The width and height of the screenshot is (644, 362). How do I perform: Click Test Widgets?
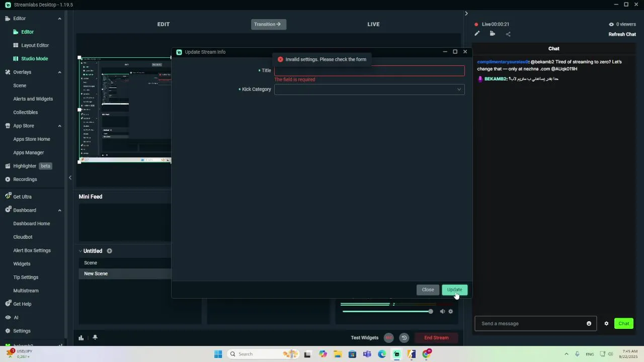pos(364,338)
